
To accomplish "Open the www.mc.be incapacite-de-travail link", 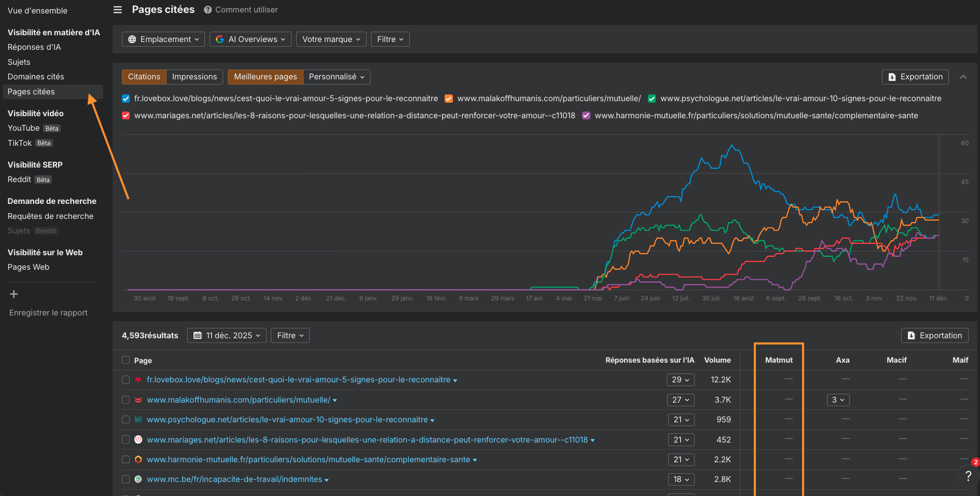I will coord(234,479).
